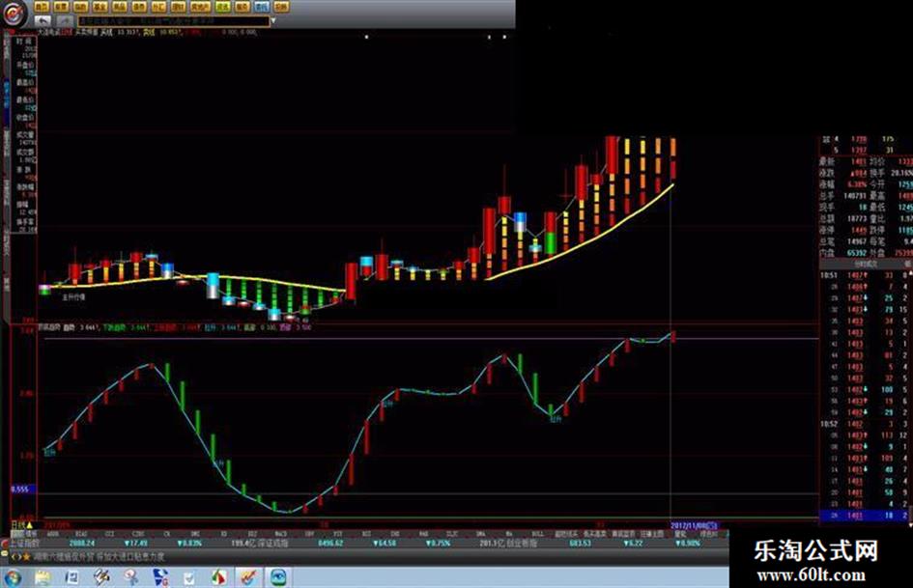Select the BOLL indicator tab

(x=537, y=533)
